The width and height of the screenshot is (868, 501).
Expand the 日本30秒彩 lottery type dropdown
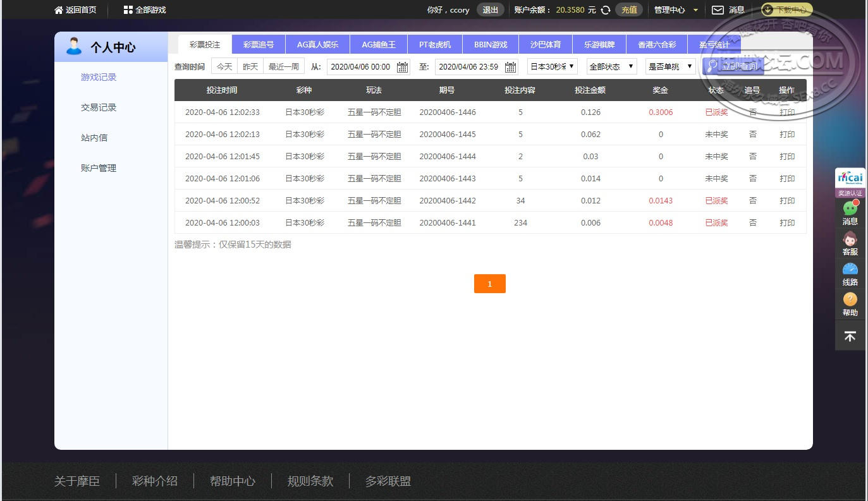click(x=552, y=66)
